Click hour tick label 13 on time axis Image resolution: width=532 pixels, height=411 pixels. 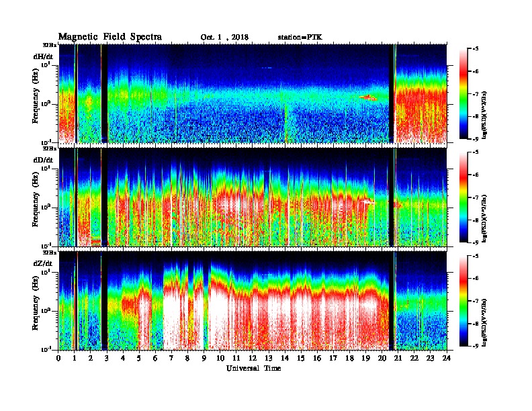click(x=269, y=359)
